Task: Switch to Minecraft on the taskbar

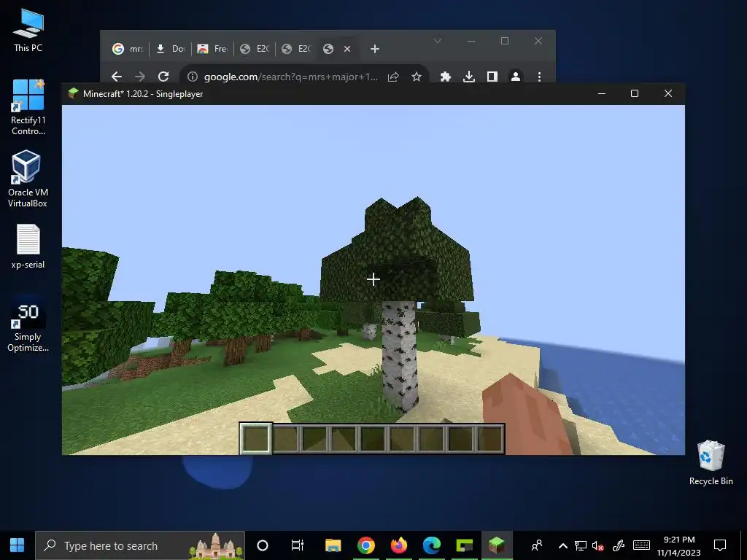Action: pyautogui.click(x=497, y=545)
